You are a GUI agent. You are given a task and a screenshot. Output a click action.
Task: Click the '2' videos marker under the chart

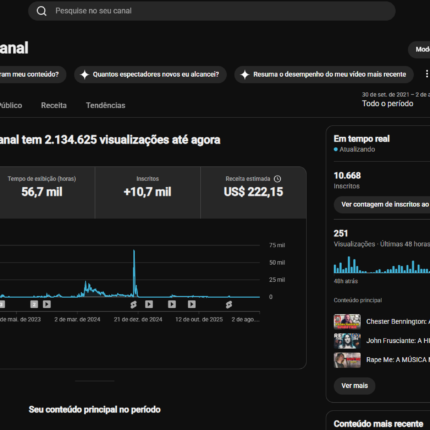click(x=34, y=304)
